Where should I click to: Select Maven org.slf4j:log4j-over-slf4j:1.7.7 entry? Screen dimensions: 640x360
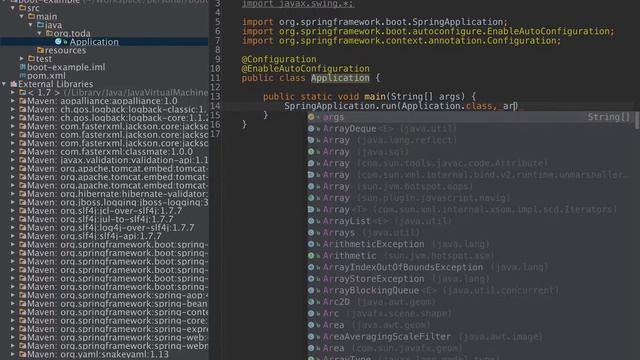pyautogui.click(x=111, y=227)
